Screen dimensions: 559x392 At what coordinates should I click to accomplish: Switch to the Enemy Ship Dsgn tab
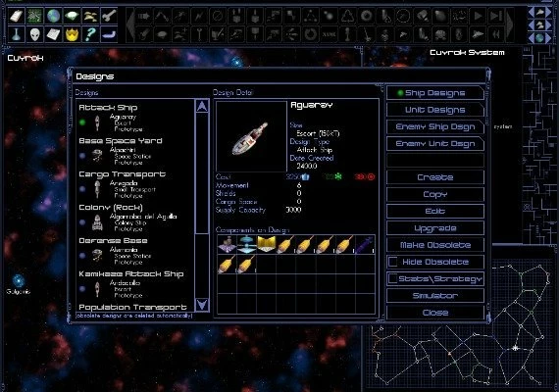click(434, 126)
